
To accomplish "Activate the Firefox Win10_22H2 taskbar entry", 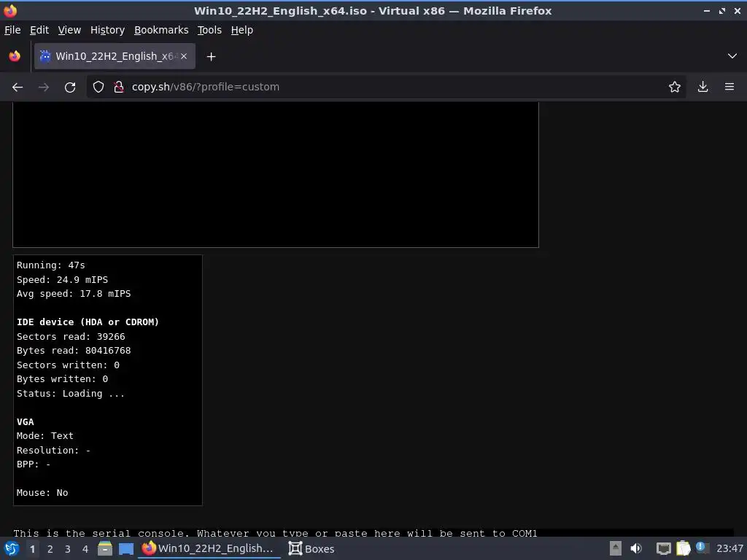I will pos(209,548).
